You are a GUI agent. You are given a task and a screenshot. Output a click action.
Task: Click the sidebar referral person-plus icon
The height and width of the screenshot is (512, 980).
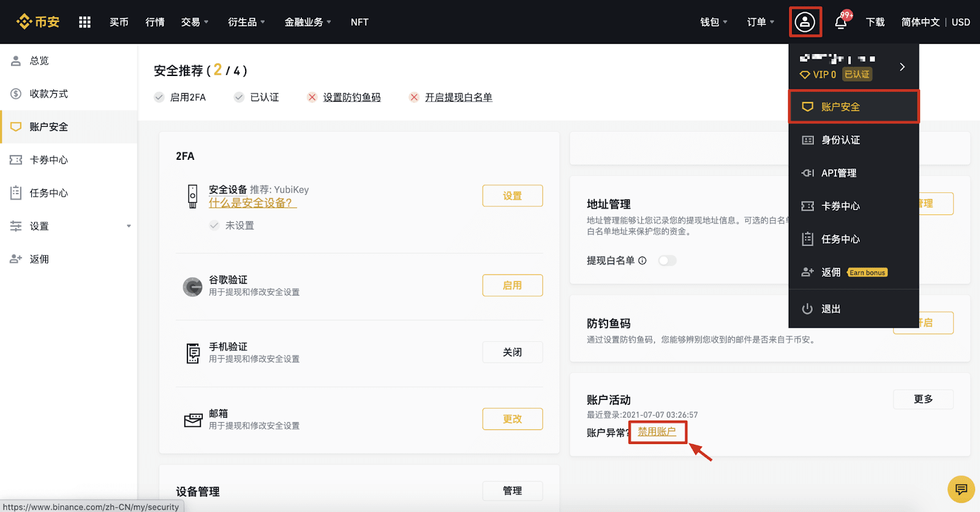[x=16, y=259]
